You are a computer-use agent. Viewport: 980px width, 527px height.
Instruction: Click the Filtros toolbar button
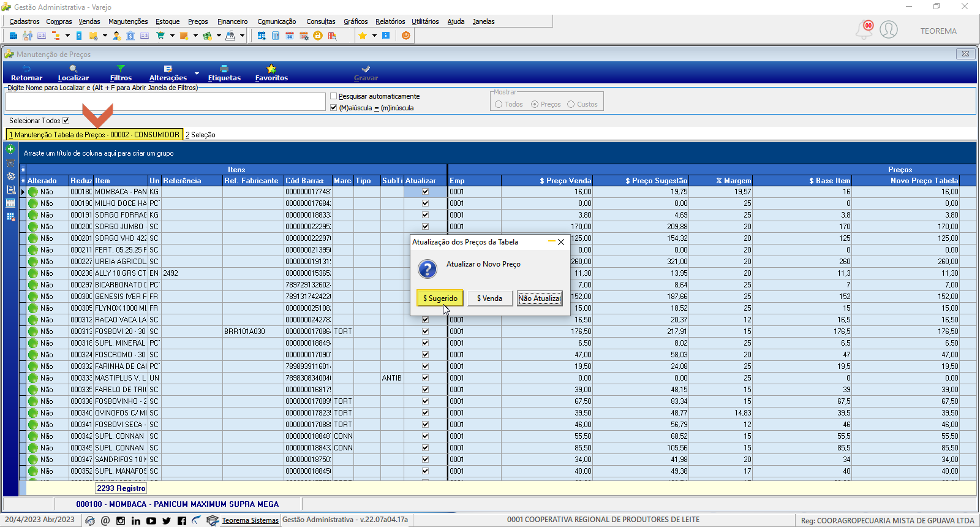121,73
